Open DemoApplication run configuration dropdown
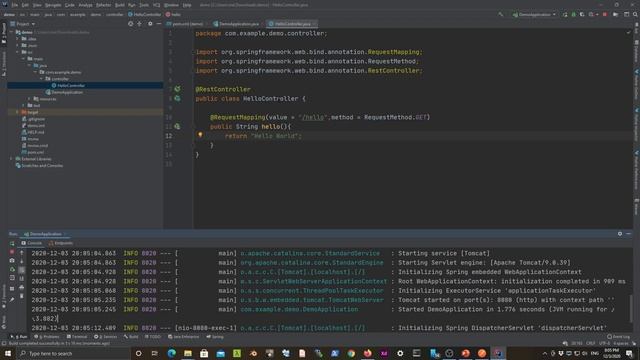Image resolution: width=640 pixels, height=360 pixels. pyautogui.click(x=534, y=14)
